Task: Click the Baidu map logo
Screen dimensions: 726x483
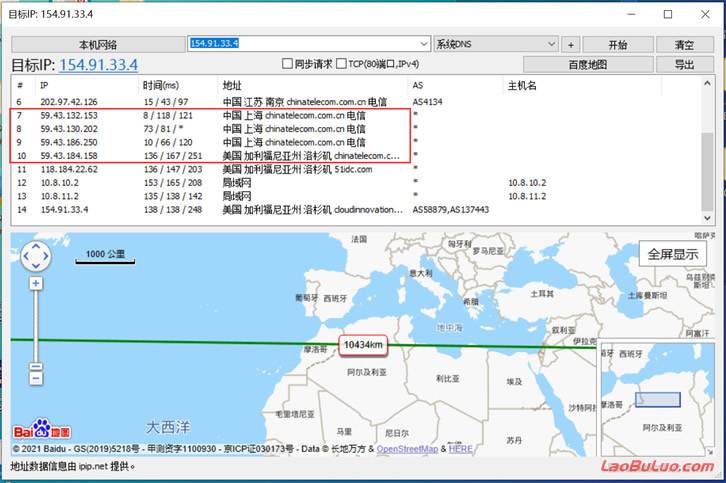Action: tap(42, 430)
